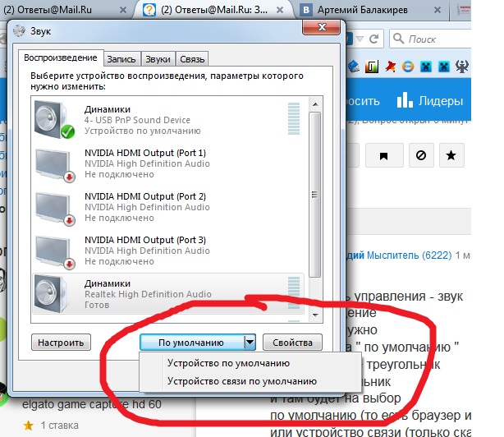Click the browser reload icon
504x437 pixels.
(373, 39)
